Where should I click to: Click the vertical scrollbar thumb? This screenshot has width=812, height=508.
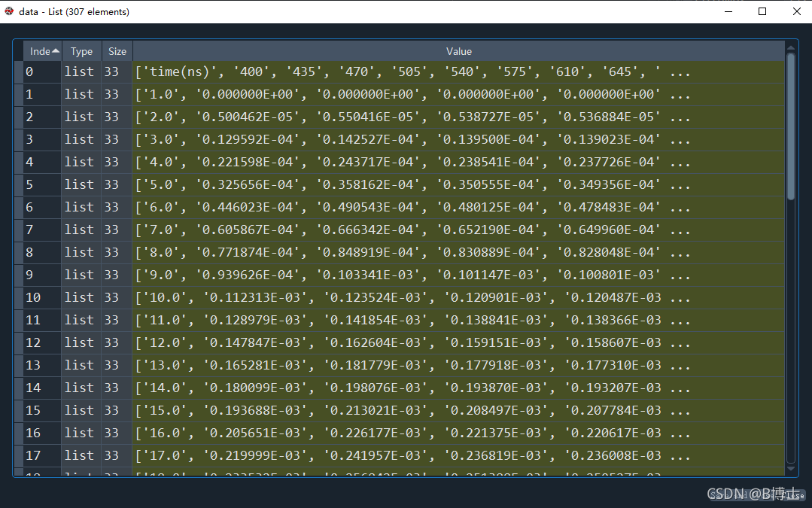pyautogui.click(x=791, y=126)
